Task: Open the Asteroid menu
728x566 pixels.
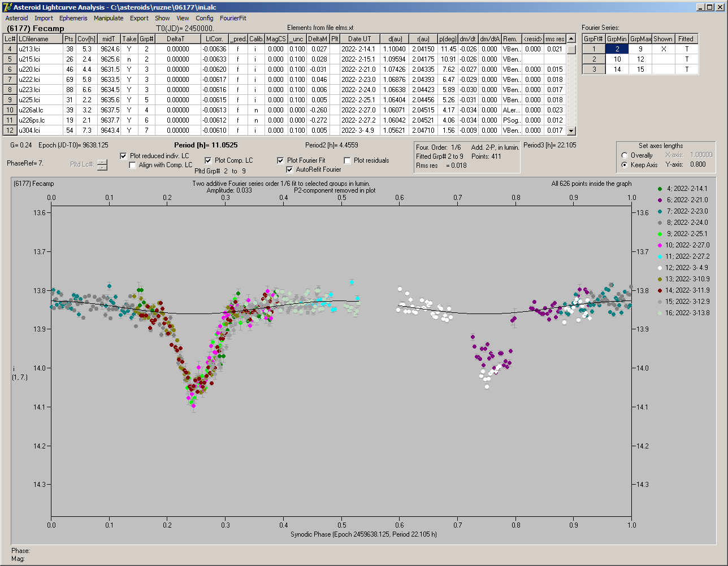Action: (16, 18)
